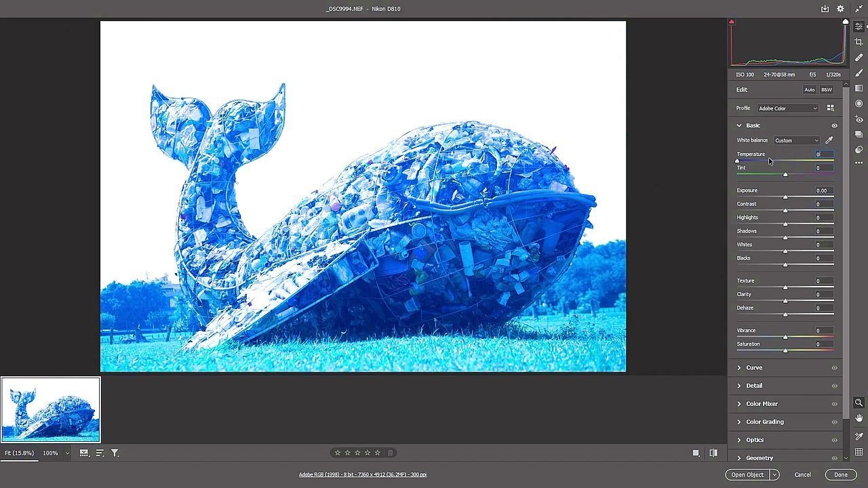The width and height of the screenshot is (868, 488).
Task: Select the Zoom magnifier tool
Action: [859, 403]
